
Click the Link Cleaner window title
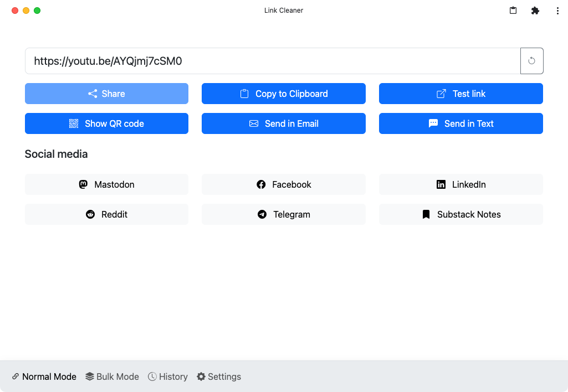pos(284,11)
